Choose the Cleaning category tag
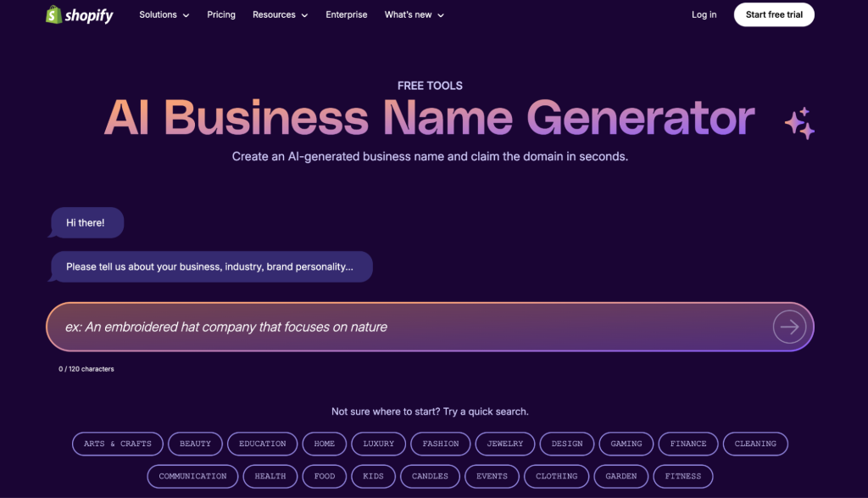Image resolution: width=868 pixels, height=498 pixels. [x=755, y=444]
